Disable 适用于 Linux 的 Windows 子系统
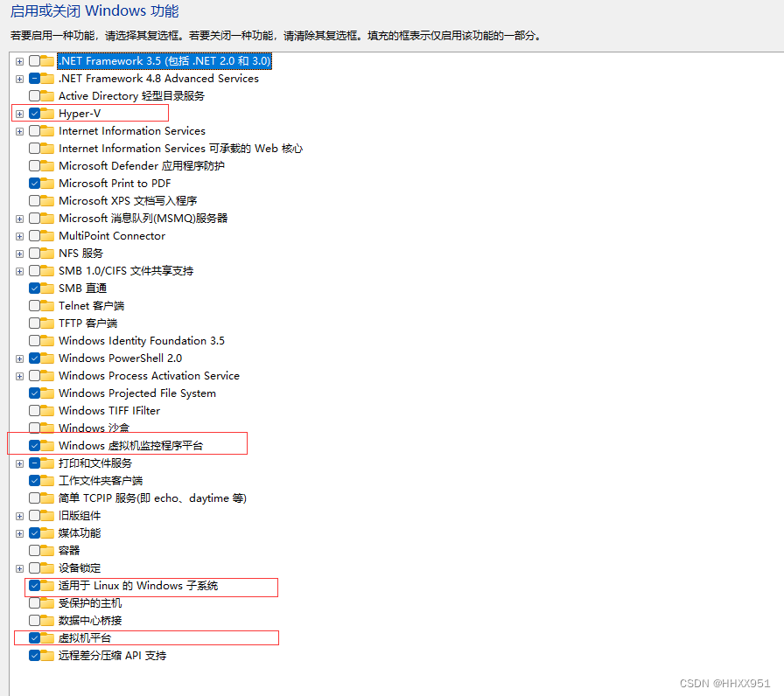 [33, 585]
